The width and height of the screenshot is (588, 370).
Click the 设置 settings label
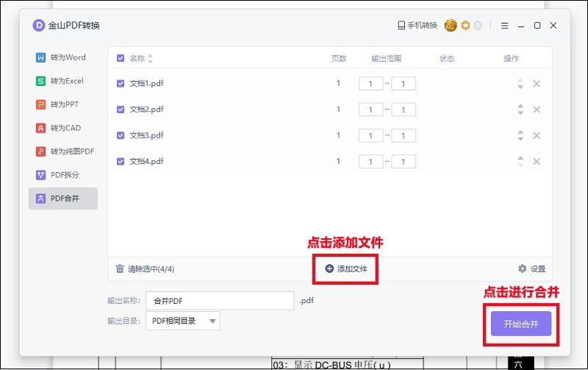coord(538,268)
